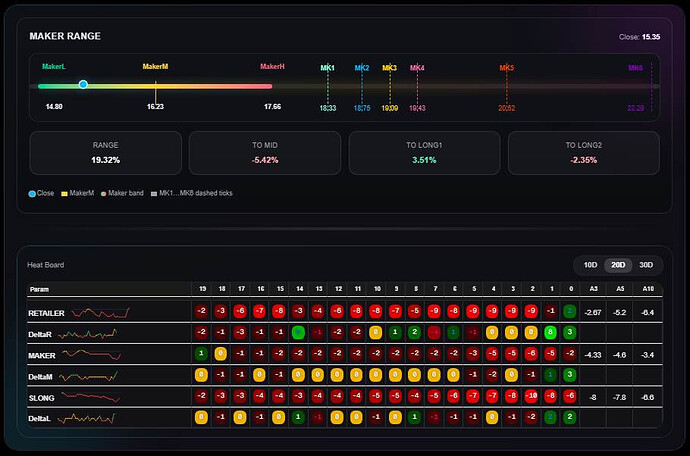Screen dimensions: 690x456
Task: Click DeltaL green 2 cell in column 0
Action: (569, 417)
